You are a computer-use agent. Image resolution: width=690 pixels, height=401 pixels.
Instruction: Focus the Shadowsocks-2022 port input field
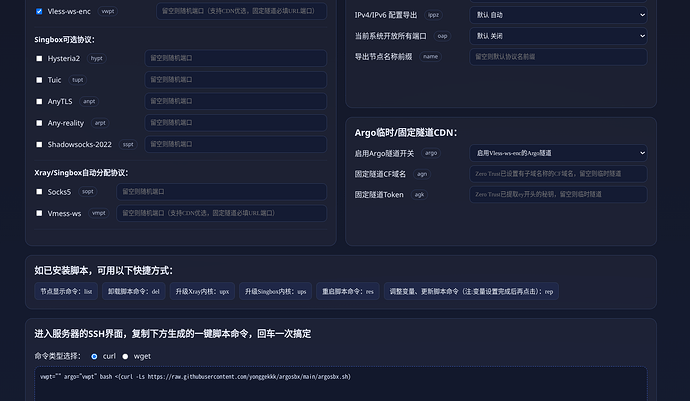[235, 144]
